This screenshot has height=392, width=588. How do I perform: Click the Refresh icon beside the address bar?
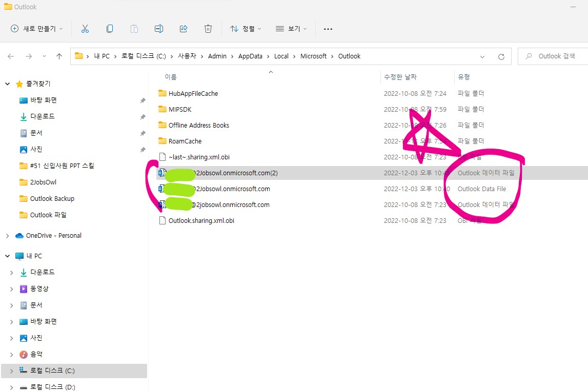click(x=501, y=56)
